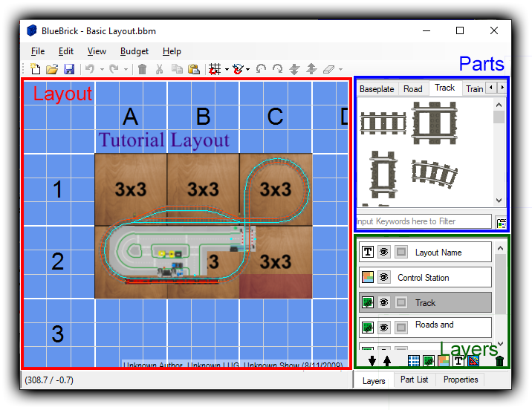Select the narrow short vertical track thumbnail
Image resolution: width=532 pixels, height=410 pixels.
coord(383,175)
